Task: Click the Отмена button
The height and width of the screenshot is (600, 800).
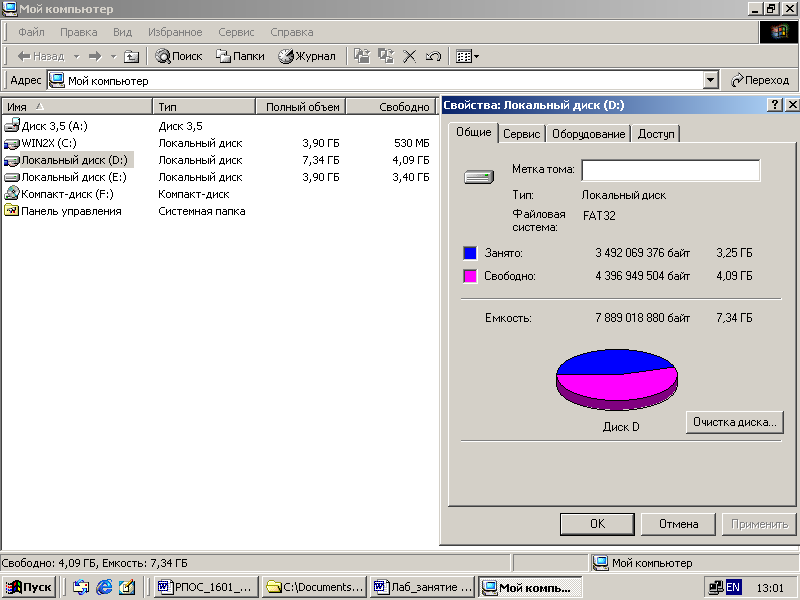Action: click(x=678, y=524)
